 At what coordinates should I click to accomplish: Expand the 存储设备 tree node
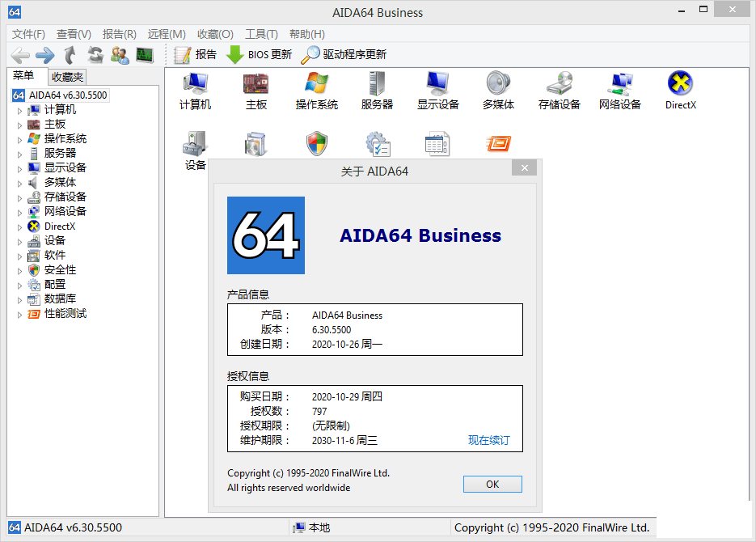pyautogui.click(x=19, y=198)
